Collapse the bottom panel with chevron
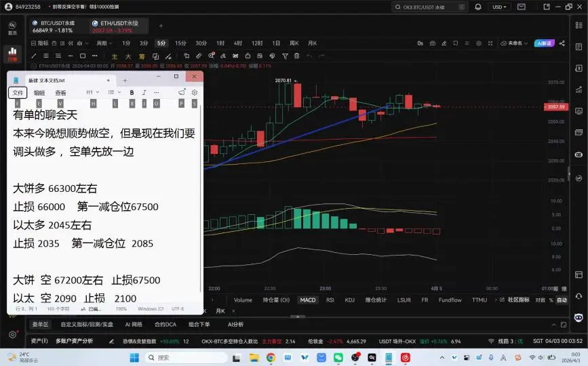 tap(553, 325)
